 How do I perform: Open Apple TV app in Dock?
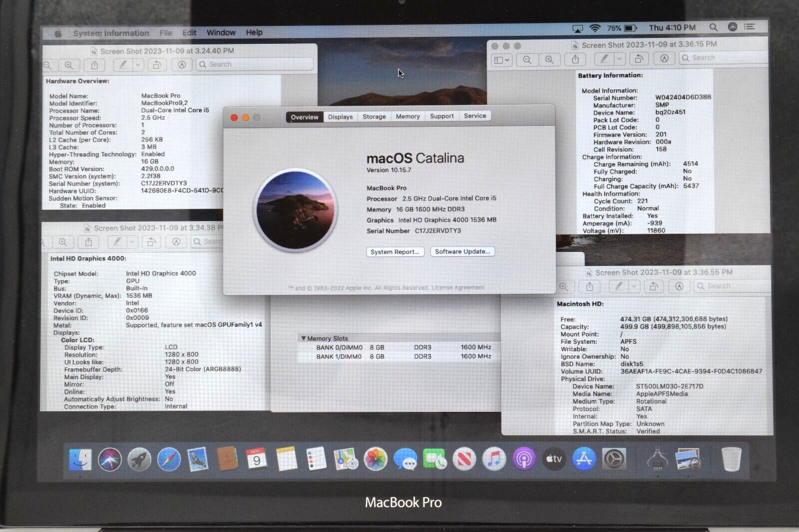pyautogui.click(x=554, y=459)
